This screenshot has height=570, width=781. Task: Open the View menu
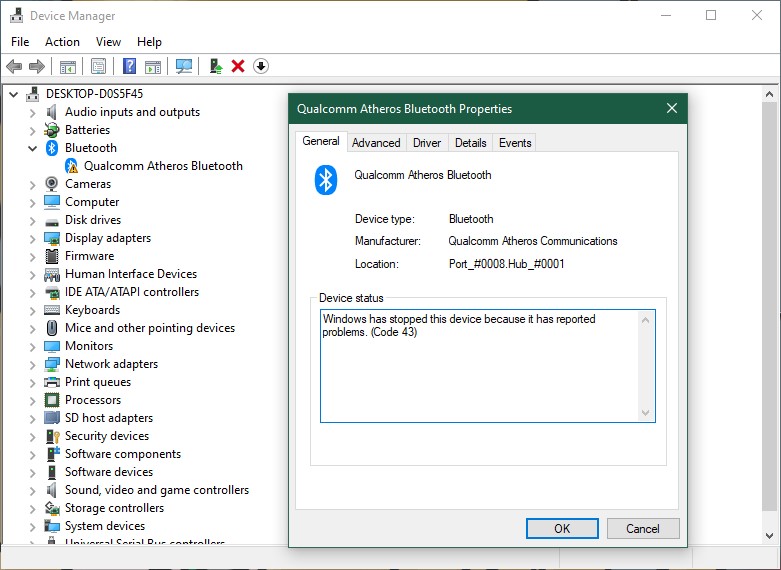(x=108, y=42)
